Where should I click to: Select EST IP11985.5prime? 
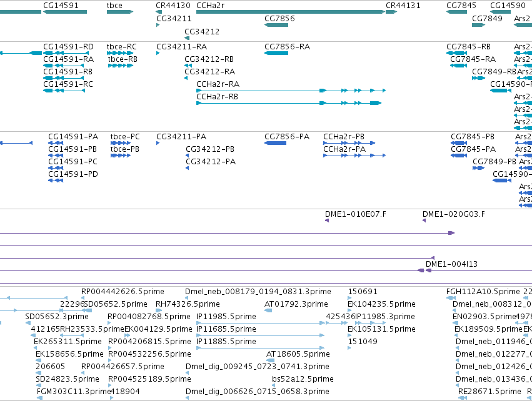coord(226,317)
